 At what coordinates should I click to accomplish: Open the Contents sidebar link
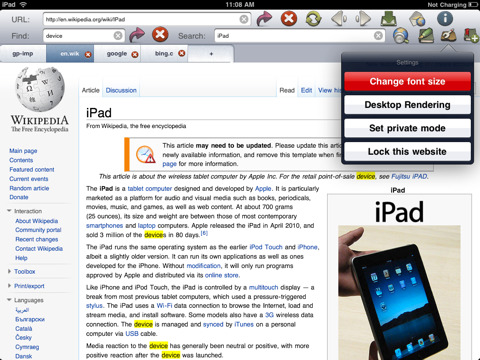coord(21,160)
